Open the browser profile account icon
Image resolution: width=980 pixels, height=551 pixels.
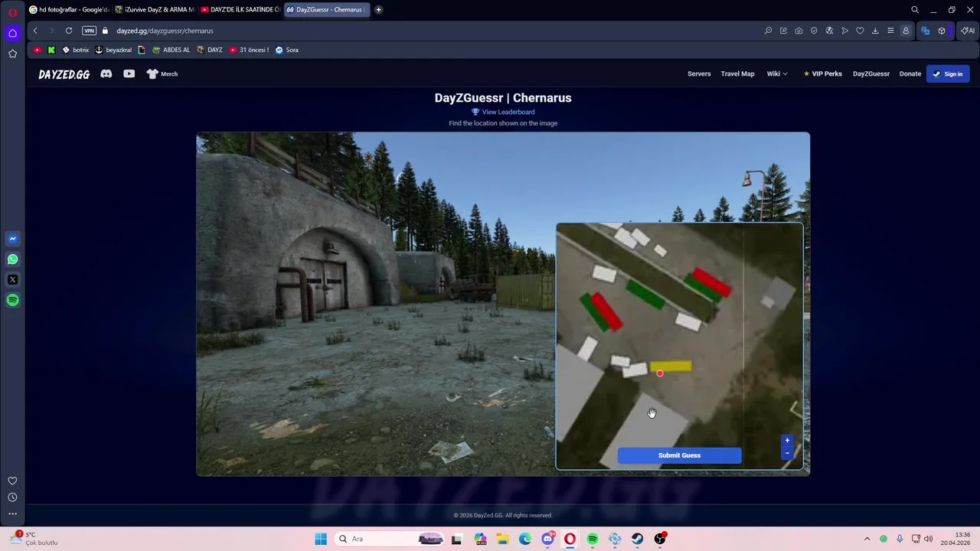tap(906, 31)
